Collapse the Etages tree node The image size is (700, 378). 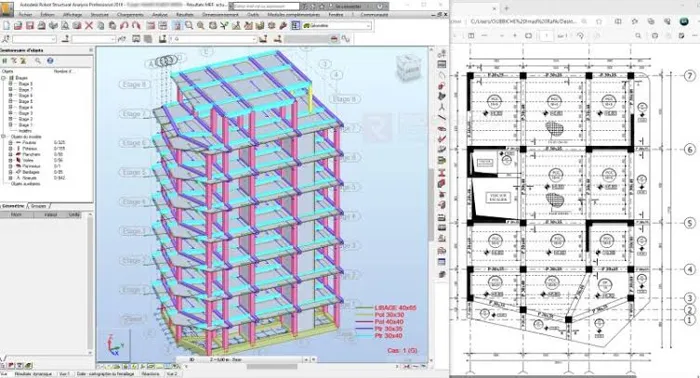(x=4, y=78)
